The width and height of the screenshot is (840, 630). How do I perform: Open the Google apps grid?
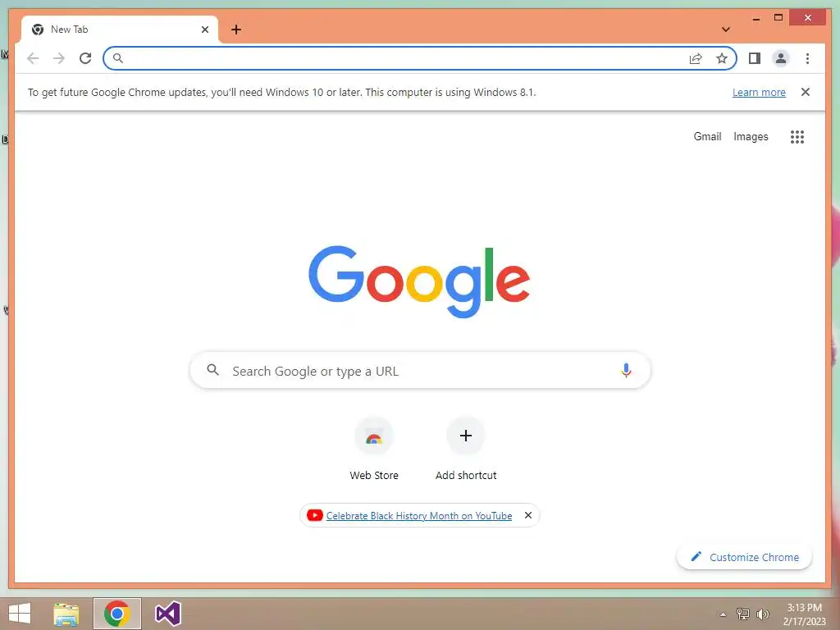[x=797, y=137]
